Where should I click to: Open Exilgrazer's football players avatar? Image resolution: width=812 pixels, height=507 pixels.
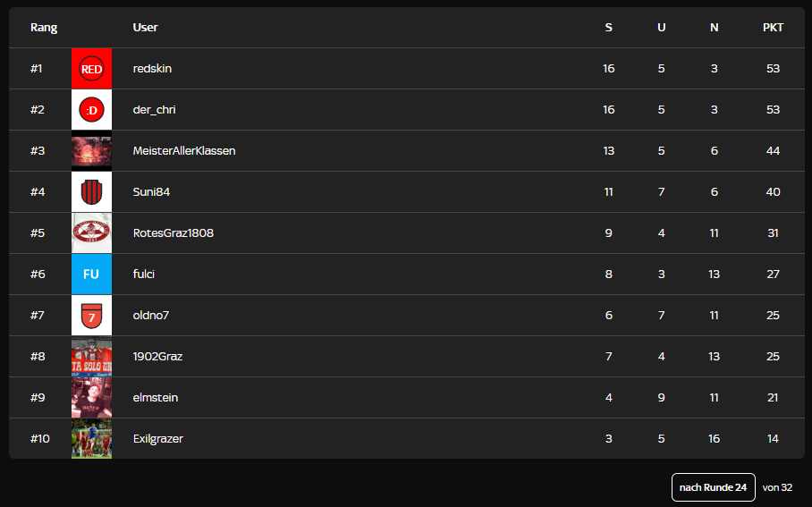tap(91, 439)
